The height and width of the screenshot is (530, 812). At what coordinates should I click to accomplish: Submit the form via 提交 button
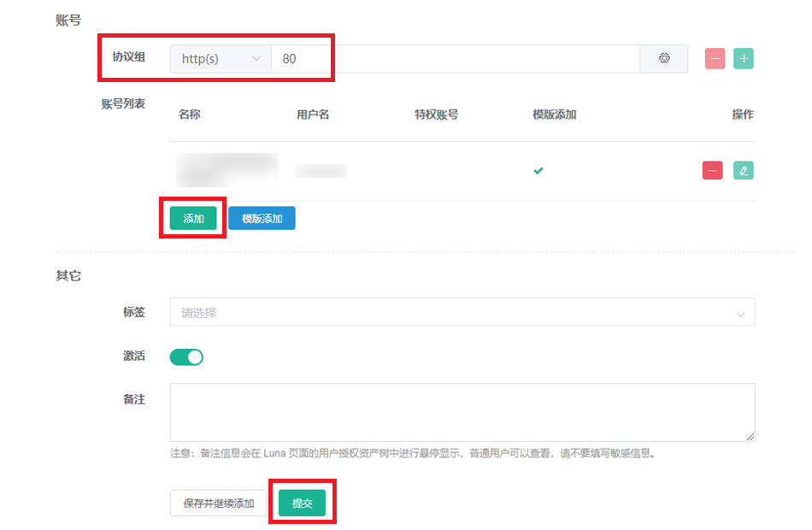(x=303, y=503)
